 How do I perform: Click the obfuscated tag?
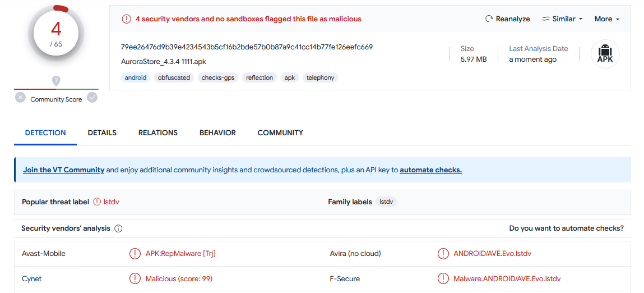174,77
